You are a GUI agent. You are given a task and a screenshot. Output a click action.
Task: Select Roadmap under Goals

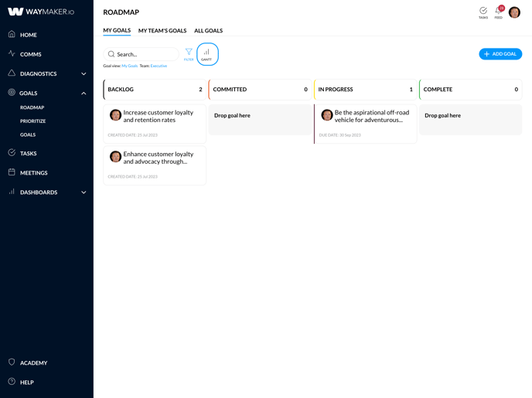(32, 107)
